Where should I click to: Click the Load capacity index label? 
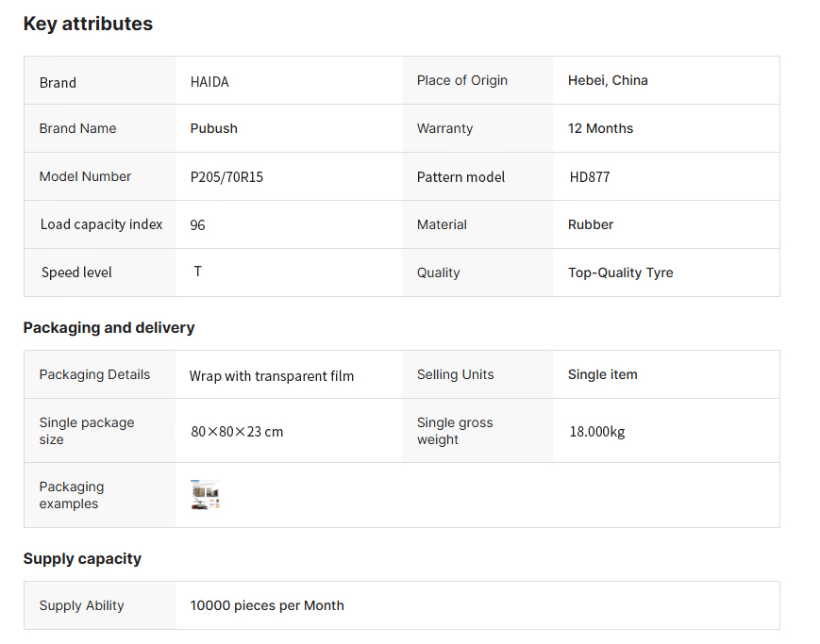(101, 224)
